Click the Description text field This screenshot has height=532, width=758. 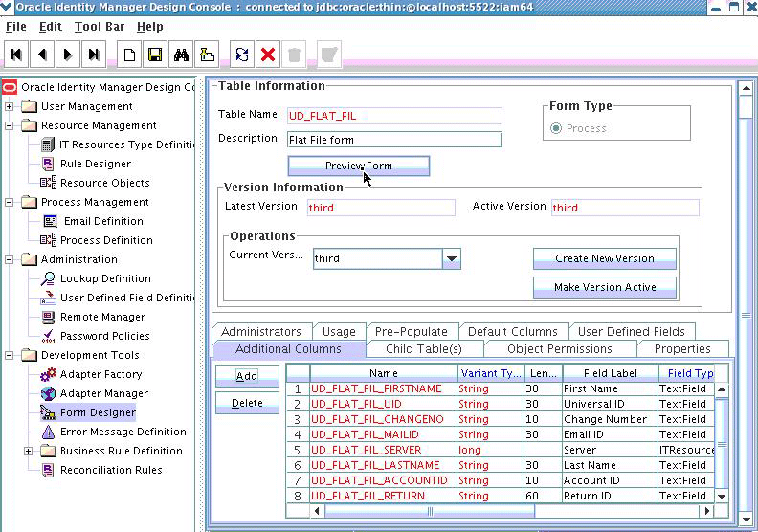point(393,140)
